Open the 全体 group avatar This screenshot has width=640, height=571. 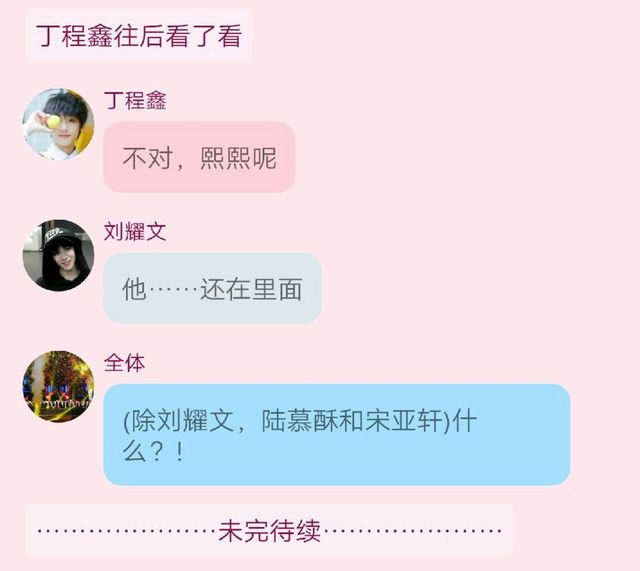[58, 386]
